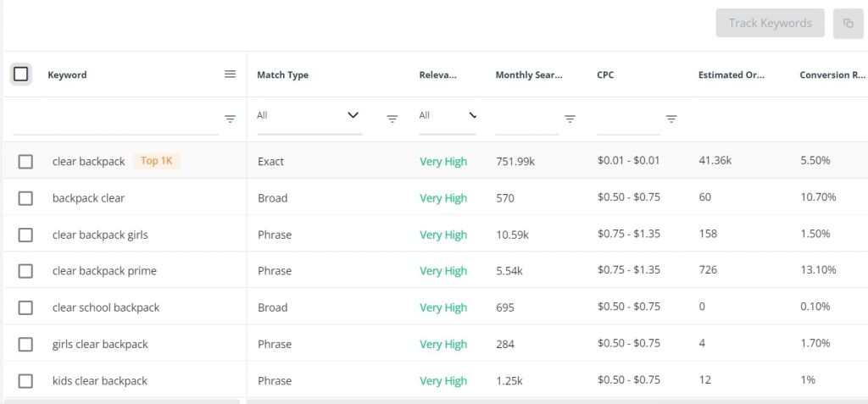Sort by the CPC column header

coord(605,75)
